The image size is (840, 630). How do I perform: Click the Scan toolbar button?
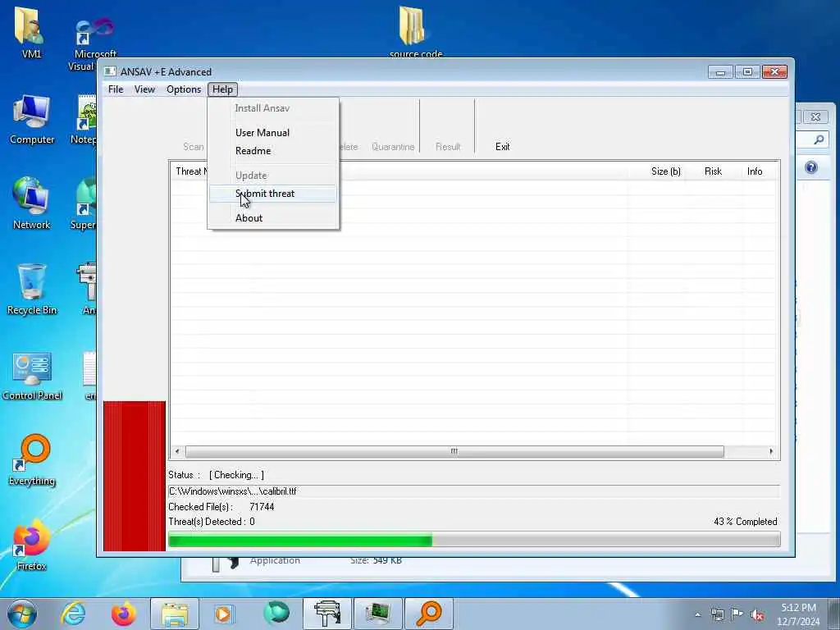click(x=193, y=147)
